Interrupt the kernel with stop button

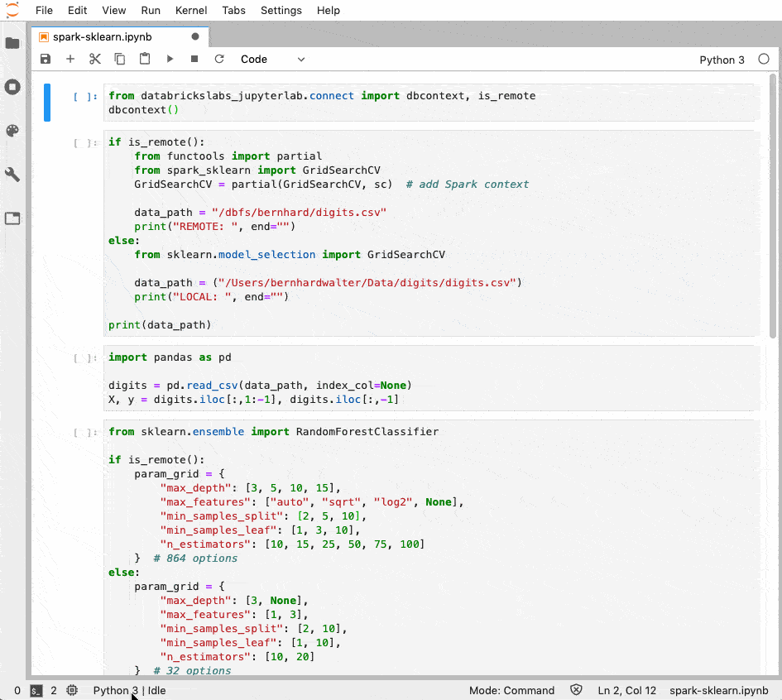point(194,60)
